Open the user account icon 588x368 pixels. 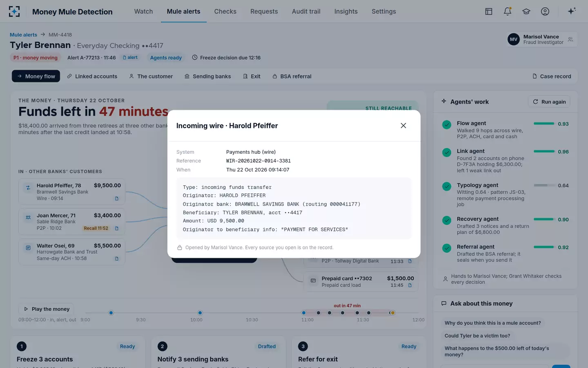[x=545, y=11]
